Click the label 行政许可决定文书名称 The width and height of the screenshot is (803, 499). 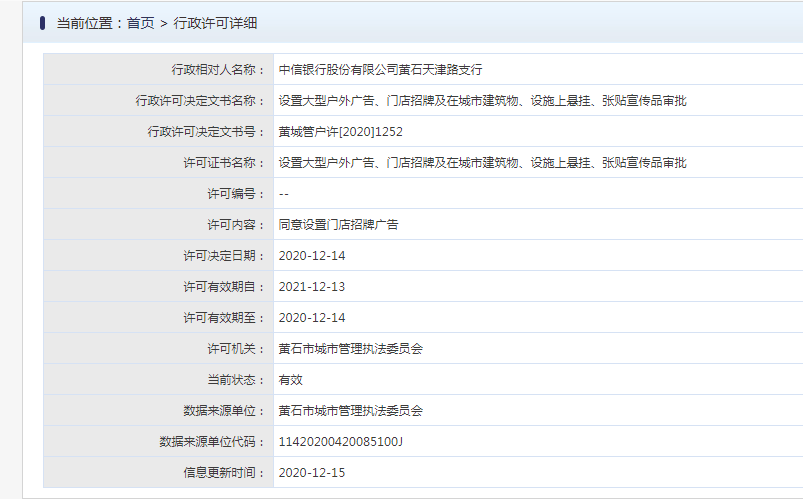(x=201, y=101)
